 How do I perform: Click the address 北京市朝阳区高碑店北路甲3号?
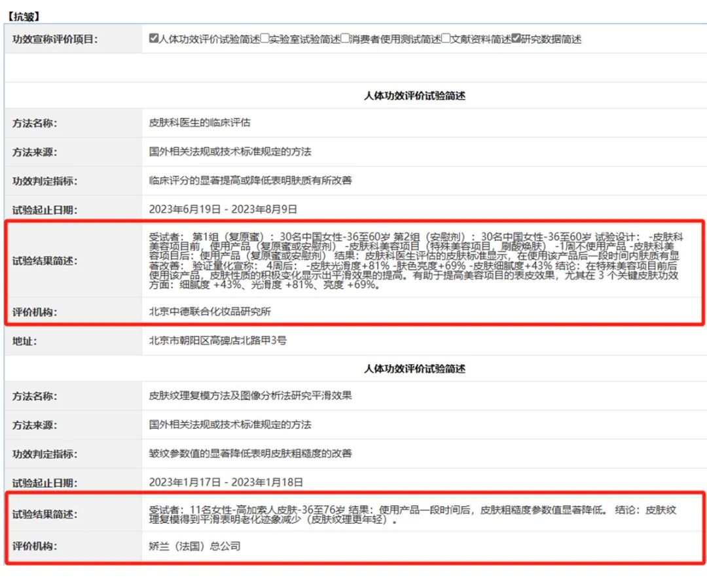218,340
